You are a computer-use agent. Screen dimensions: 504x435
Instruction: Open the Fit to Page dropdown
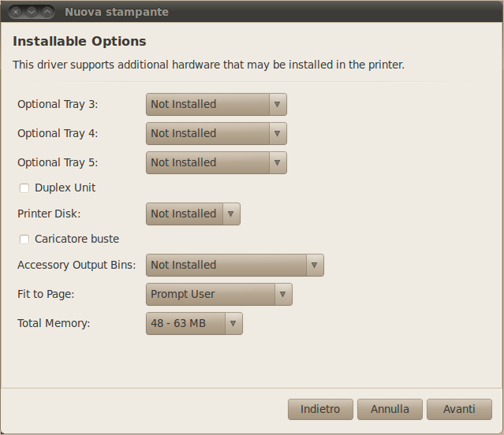[x=218, y=294]
